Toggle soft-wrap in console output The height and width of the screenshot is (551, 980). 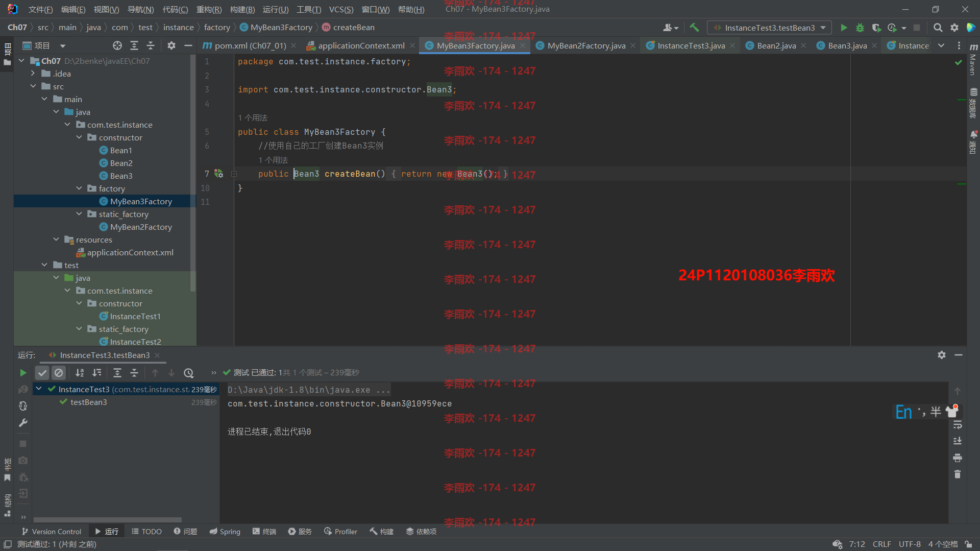[958, 424]
